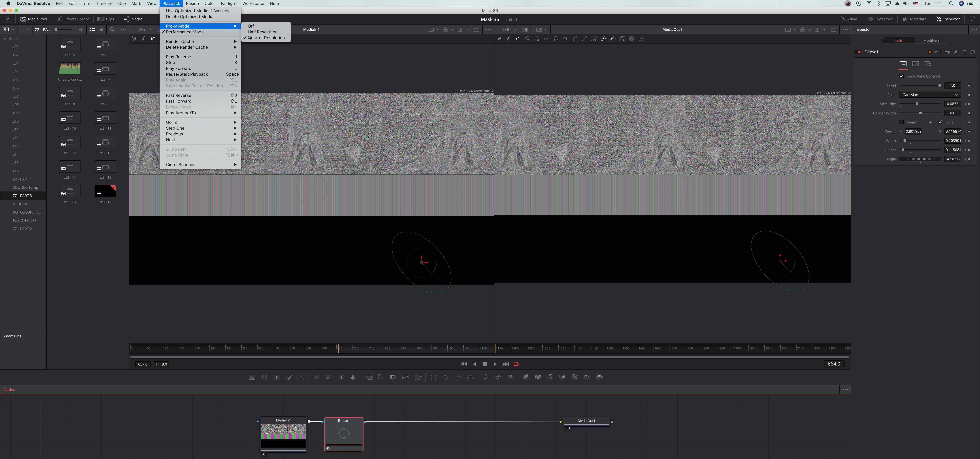Image resolution: width=980 pixels, height=459 pixels.
Task: Add a Paint node from the toolbar
Action: click(289, 377)
